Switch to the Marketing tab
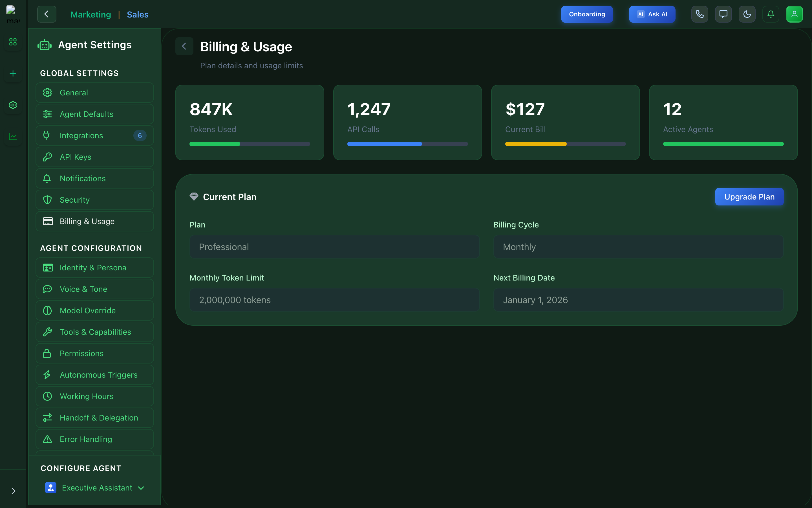Viewport: 812px width, 508px height. click(91, 14)
